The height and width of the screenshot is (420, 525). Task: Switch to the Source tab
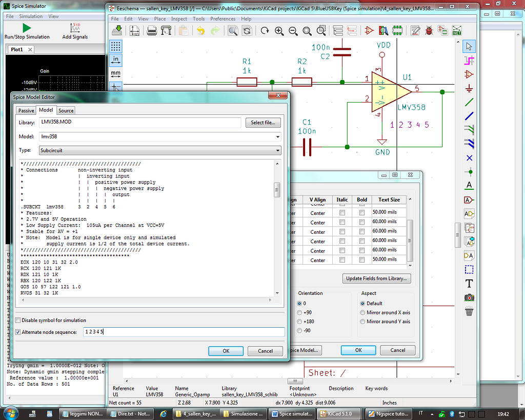pos(66,110)
